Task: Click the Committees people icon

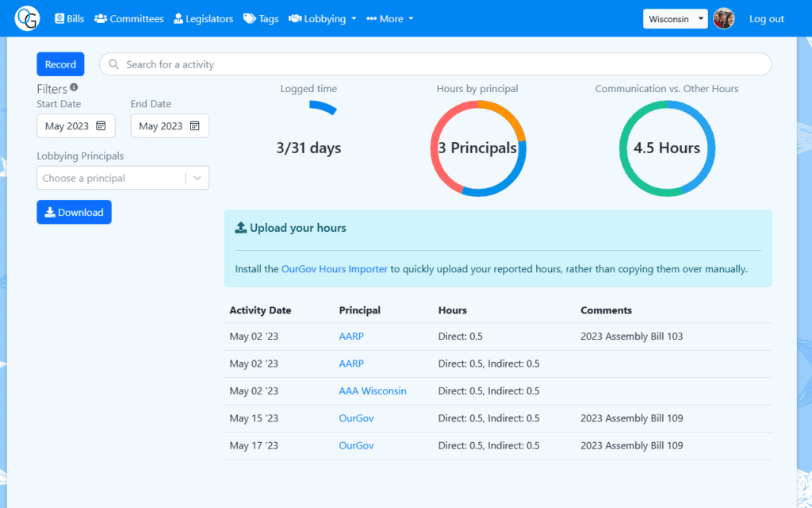Action: [x=101, y=19]
